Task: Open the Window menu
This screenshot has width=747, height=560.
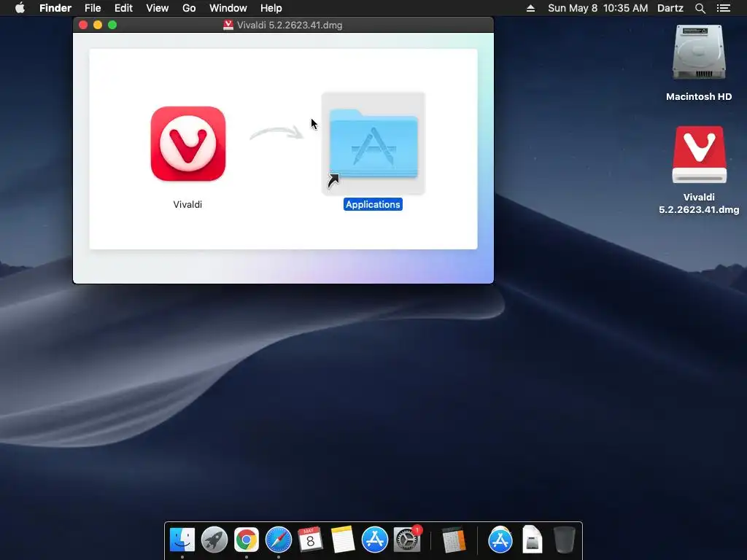Action: tap(228, 8)
